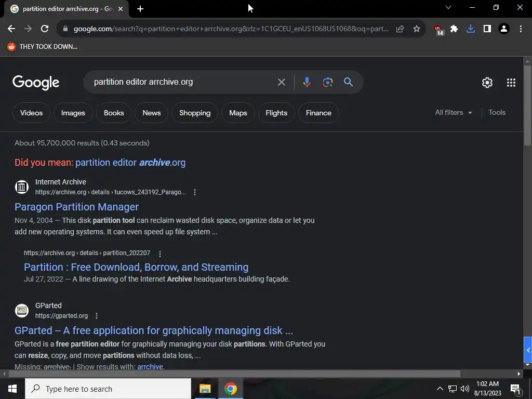Viewport: 532px width, 399px height.
Task: Filter results by Images
Action: click(73, 113)
